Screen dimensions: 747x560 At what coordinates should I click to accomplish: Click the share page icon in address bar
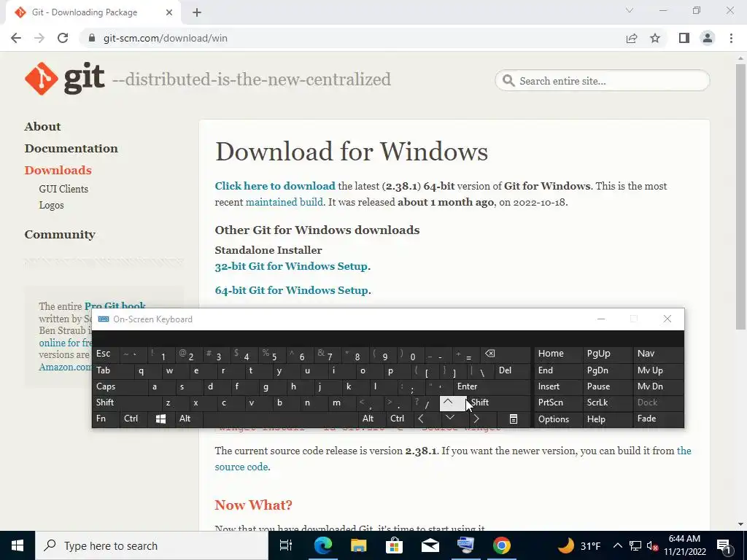tap(632, 38)
